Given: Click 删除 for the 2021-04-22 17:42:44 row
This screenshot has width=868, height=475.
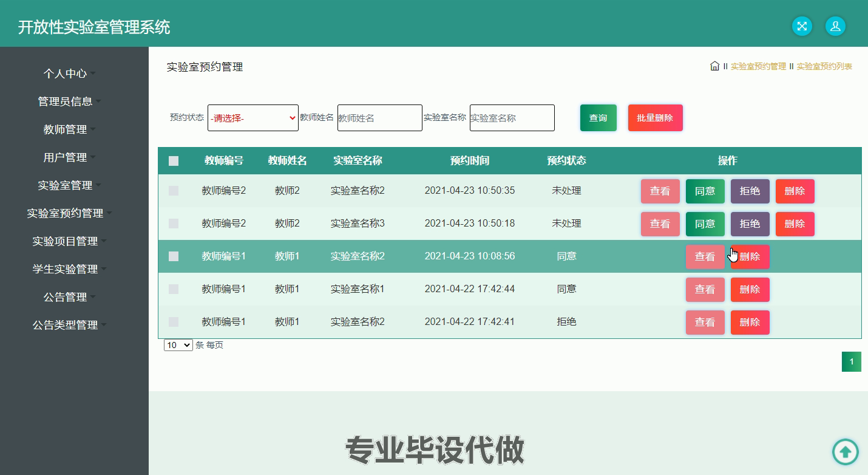Looking at the screenshot, I should click(750, 289).
